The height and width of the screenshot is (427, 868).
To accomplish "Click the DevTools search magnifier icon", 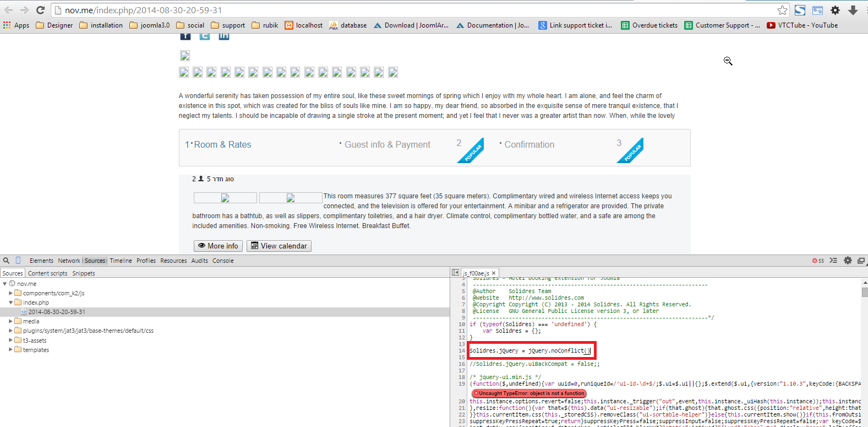I will click(x=6, y=261).
